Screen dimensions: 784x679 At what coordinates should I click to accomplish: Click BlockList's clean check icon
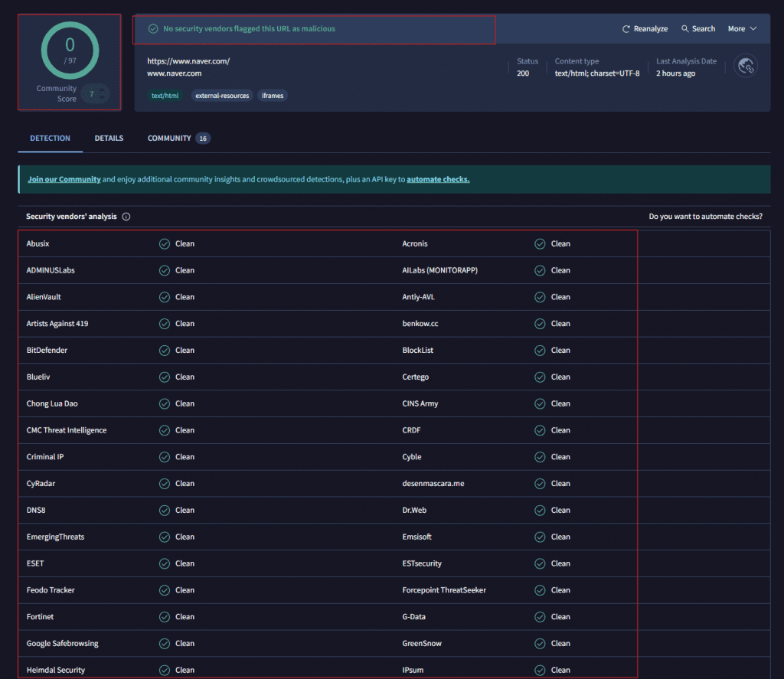540,351
